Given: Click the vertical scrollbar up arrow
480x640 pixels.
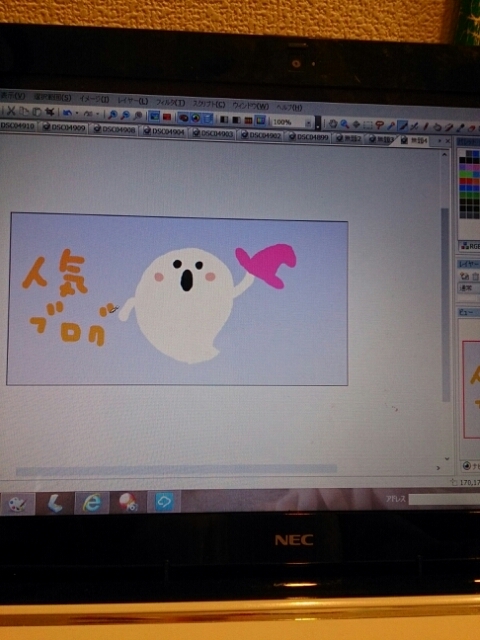Looking at the screenshot, I should coord(444,154).
